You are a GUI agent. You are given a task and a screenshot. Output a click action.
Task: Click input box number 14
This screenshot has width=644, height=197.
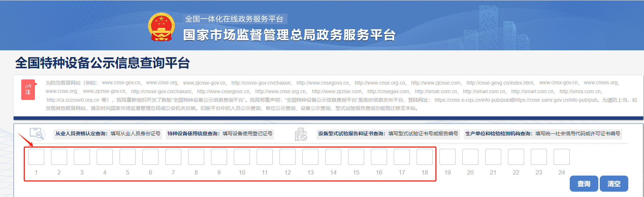pyautogui.click(x=333, y=157)
